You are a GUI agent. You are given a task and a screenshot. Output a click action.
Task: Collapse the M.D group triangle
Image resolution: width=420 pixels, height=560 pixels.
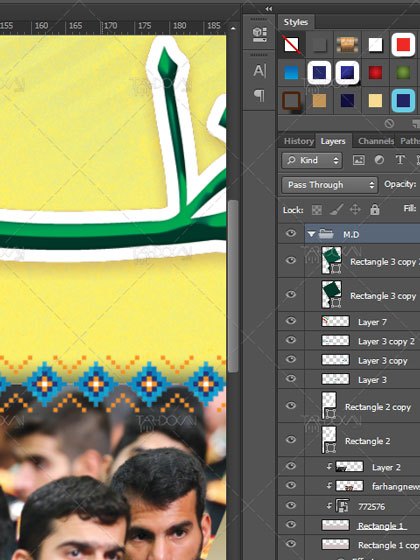tap(311, 234)
